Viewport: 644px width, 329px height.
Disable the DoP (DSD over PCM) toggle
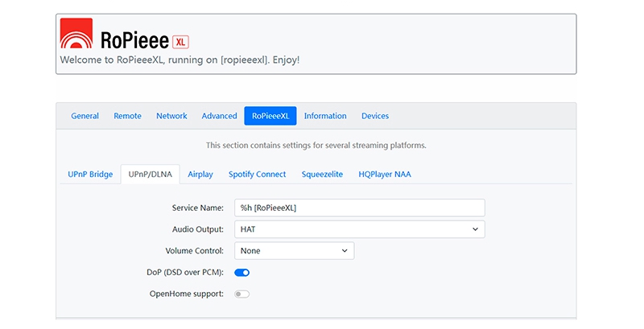coord(242,273)
